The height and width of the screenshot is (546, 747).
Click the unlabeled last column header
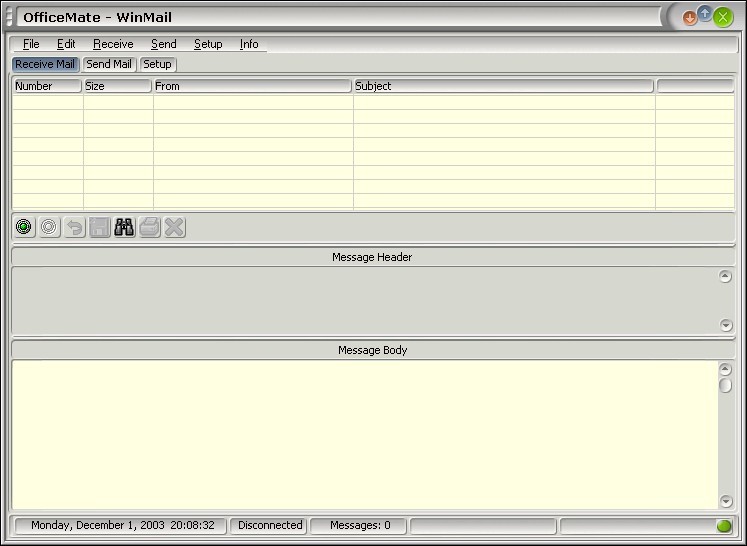(695, 86)
